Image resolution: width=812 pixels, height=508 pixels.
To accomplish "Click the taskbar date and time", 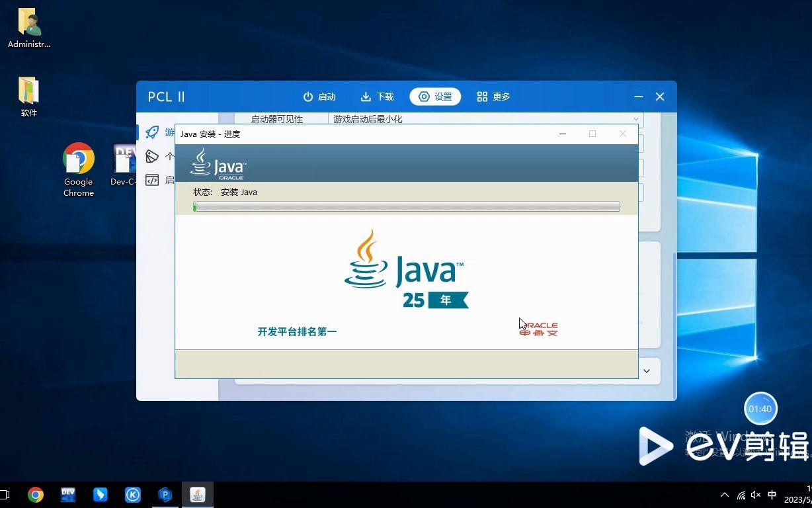I will 798,495.
